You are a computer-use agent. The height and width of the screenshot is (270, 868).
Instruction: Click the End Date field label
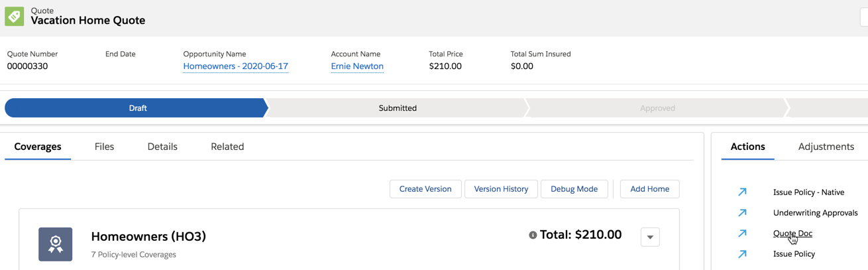click(121, 54)
